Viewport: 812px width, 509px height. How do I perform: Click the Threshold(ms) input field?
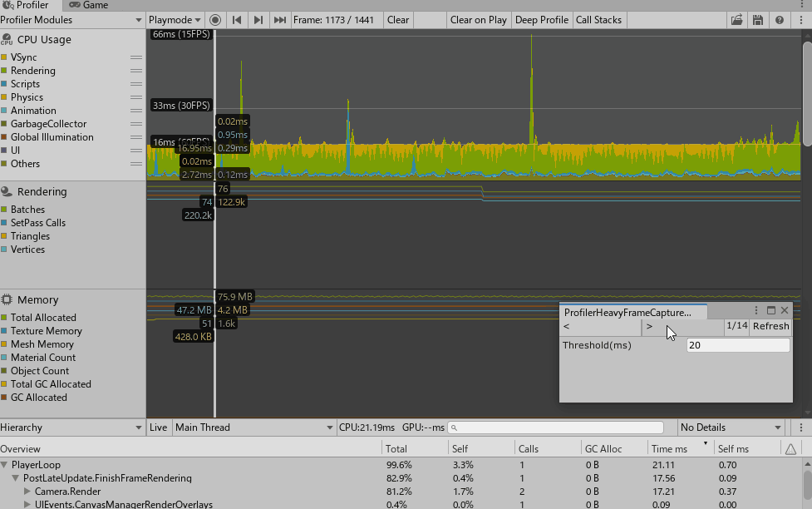point(738,345)
